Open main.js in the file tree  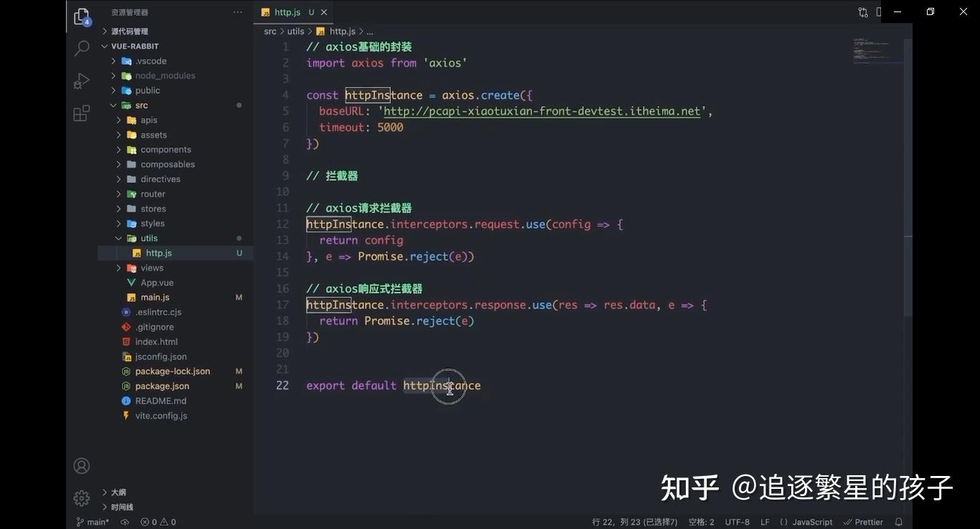click(155, 297)
